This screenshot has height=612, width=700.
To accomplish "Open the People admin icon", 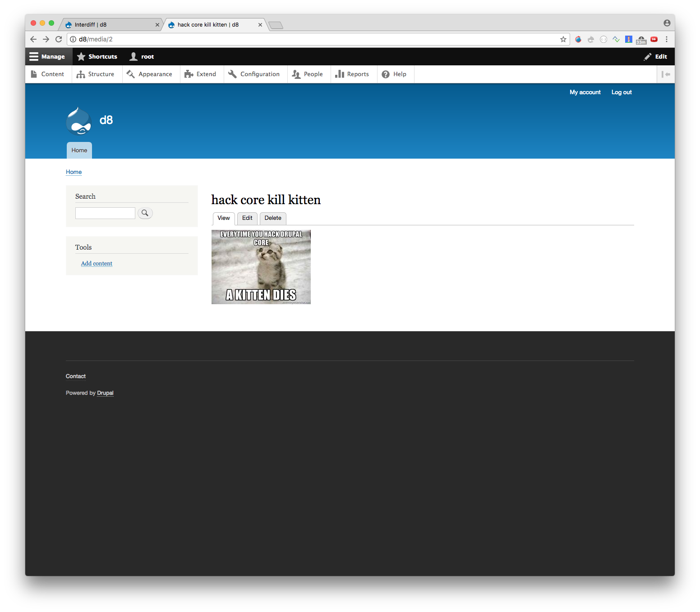I will point(295,74).
